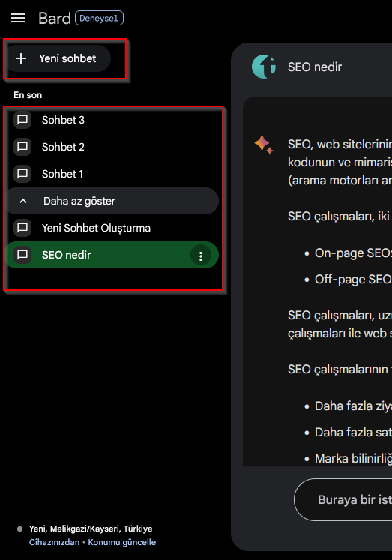Click the SEO nedir prompt text
This screenshot has width=392, height=560.
coord(315,67)
